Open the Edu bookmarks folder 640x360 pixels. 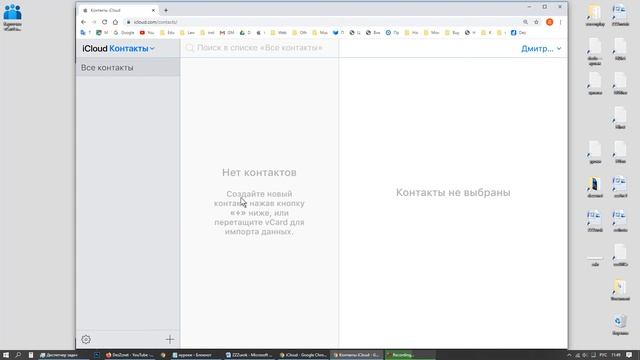[167, 33]
